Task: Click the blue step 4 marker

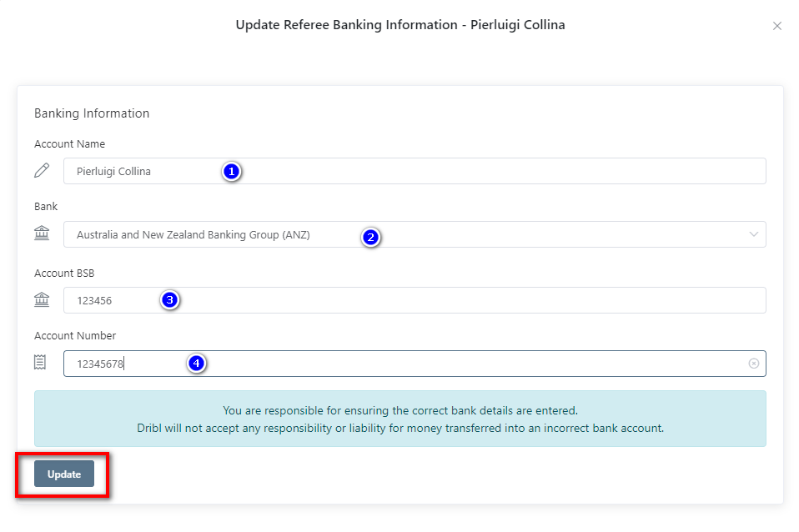Action: [x=196, y=364]
